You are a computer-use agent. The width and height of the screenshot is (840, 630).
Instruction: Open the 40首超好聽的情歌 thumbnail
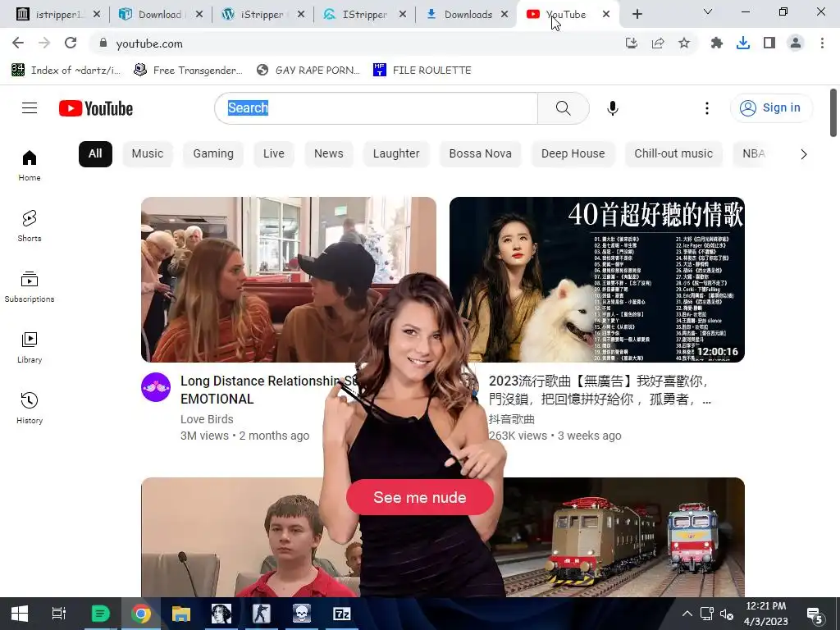pos(597,279)
